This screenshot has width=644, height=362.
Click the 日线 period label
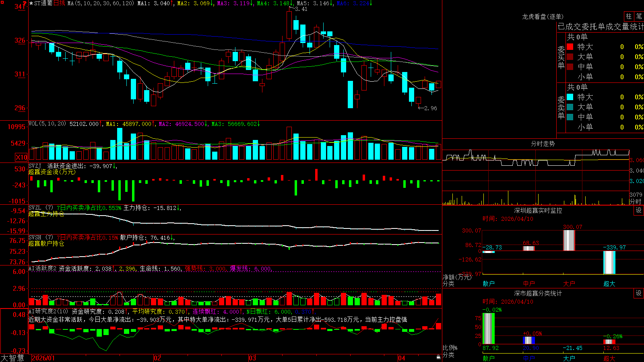point(59,4)
